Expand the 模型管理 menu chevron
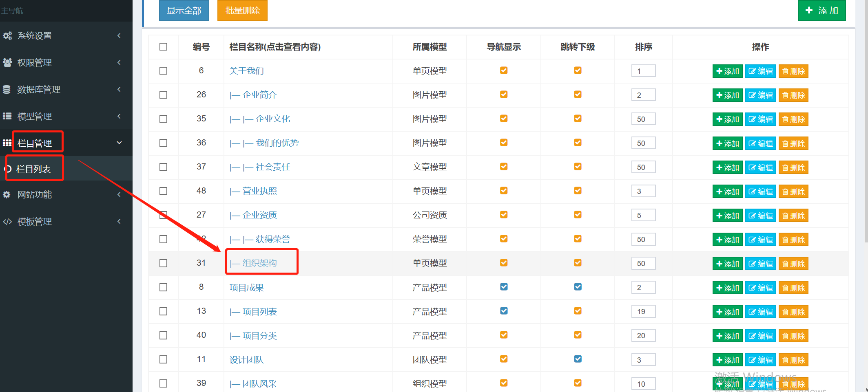This screenshot has width=868, height=392. click(119, 116)
